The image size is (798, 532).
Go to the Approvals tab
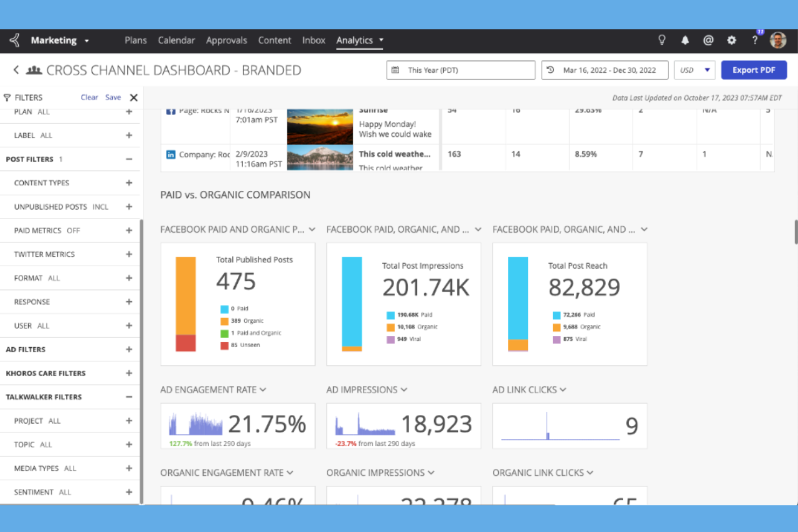click(x=226, y=40)
